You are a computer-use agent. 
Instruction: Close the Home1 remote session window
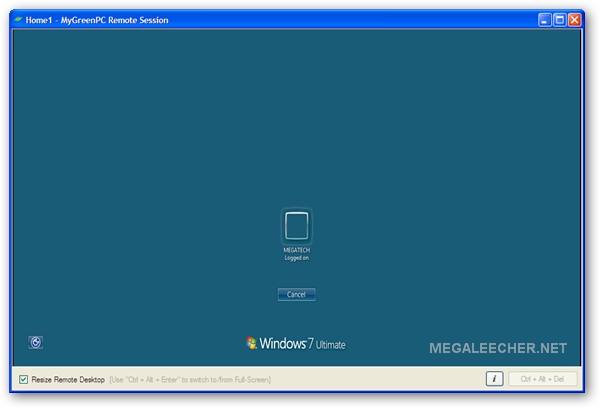tap(574, 20)
